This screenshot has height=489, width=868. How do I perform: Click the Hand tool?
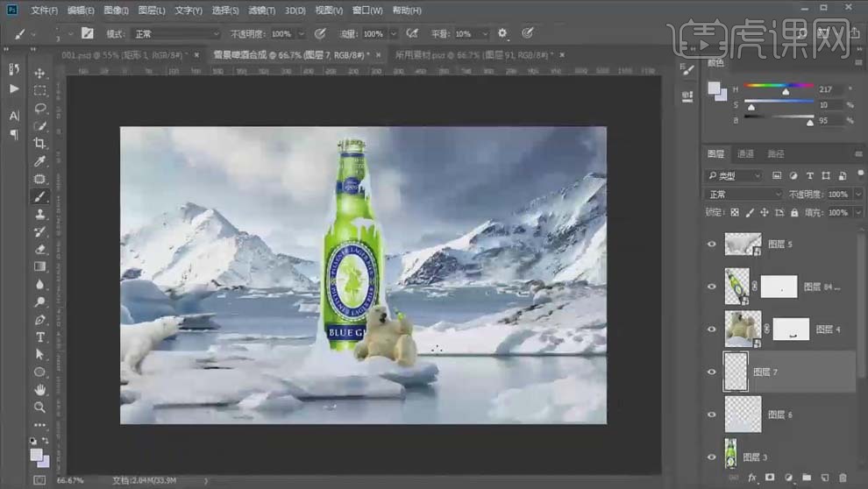[40, 390]
